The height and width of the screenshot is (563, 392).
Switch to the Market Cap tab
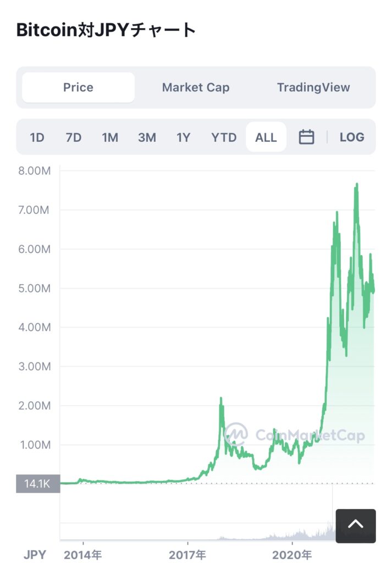pos(196,87)
